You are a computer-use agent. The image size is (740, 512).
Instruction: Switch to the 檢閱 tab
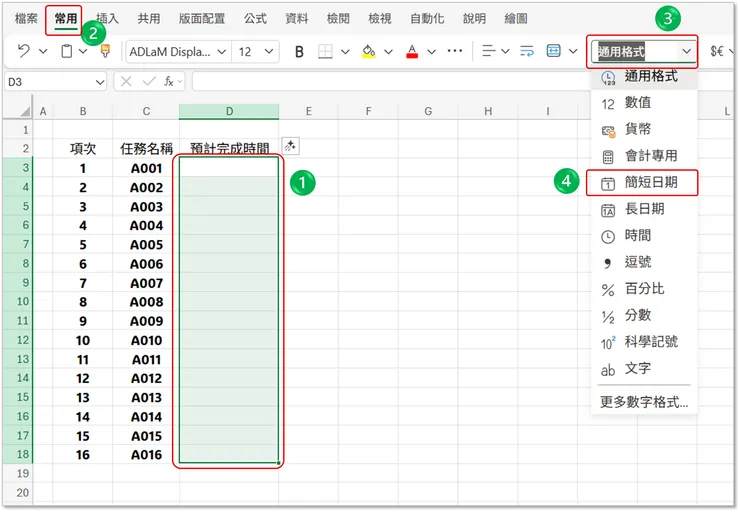coord(338,18)
